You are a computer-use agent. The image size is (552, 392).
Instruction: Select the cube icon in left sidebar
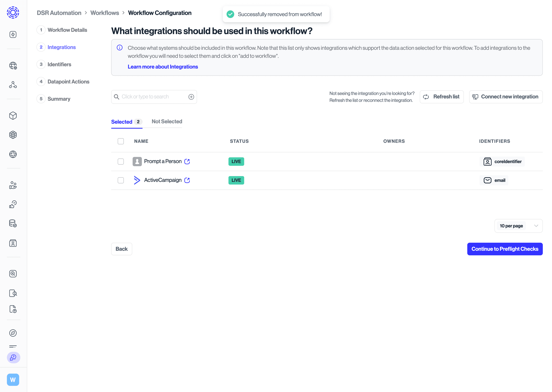(13, 116)
